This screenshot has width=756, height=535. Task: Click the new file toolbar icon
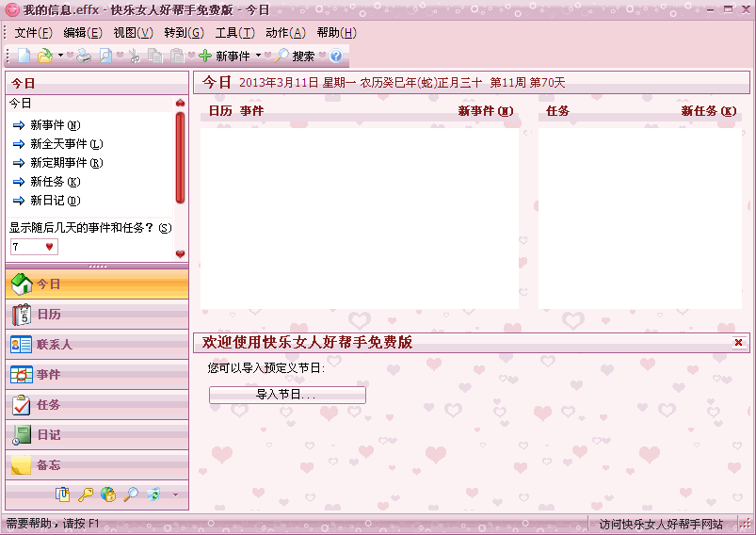point(24,57)
